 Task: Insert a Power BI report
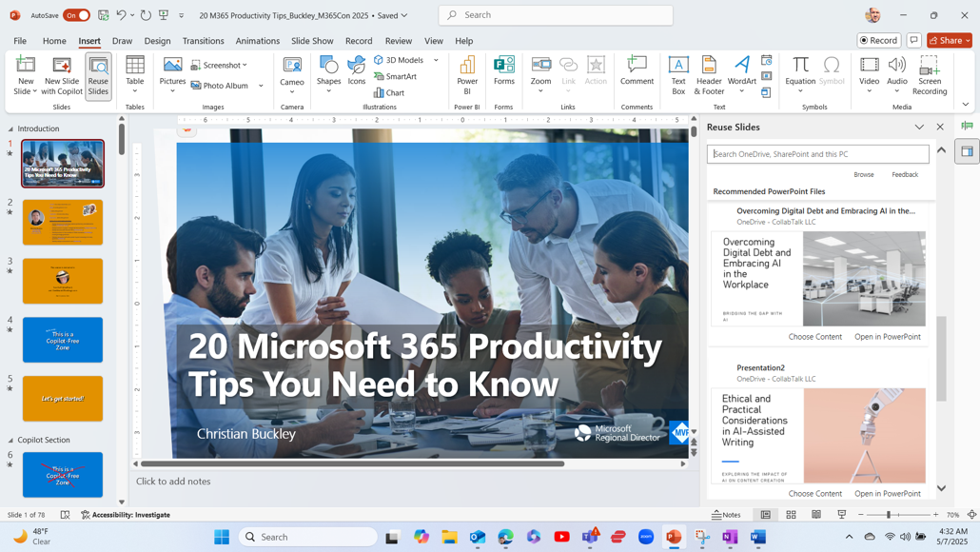pos(466,74)
